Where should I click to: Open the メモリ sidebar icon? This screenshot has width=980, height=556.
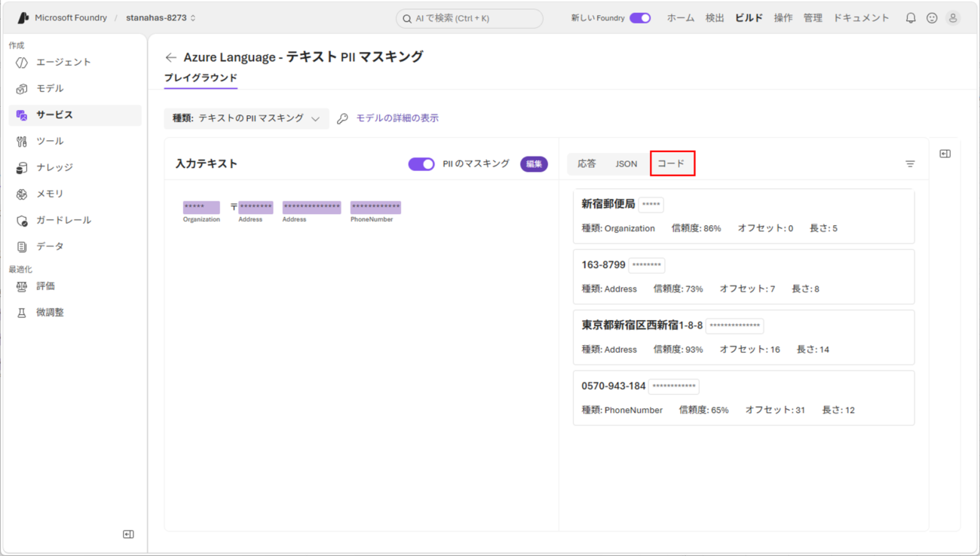coord(22,194)
